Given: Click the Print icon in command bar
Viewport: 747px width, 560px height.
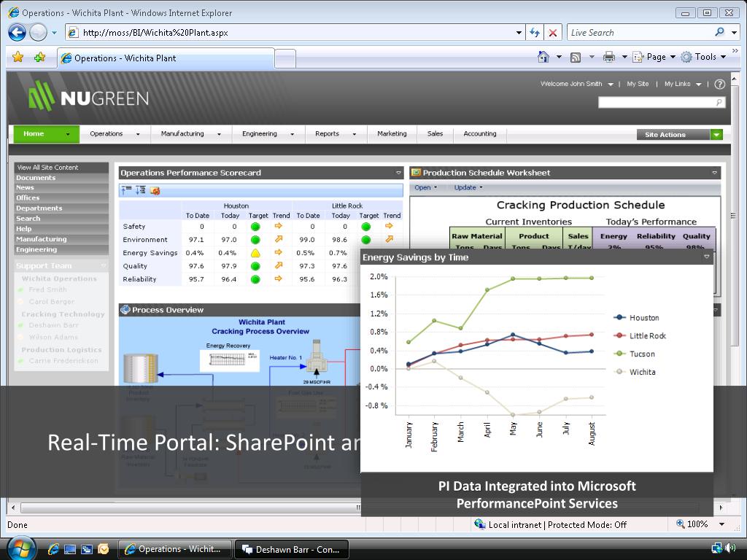Looking at the screenshot, I should pos(609,57).
